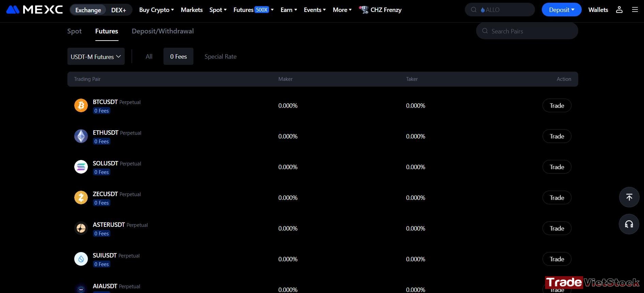Focus the top ALLO search field

[x=500, y=10]
